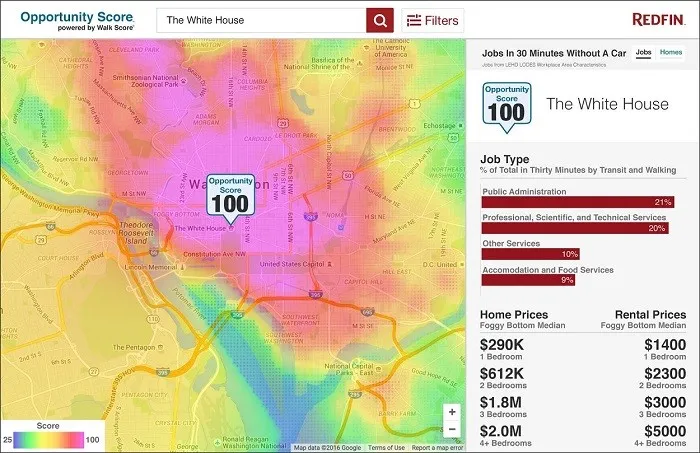The image size is (700, 453).
Task: Click the Professional, Scientific, Technical Services bar
Action: click(x=575, y=228)
